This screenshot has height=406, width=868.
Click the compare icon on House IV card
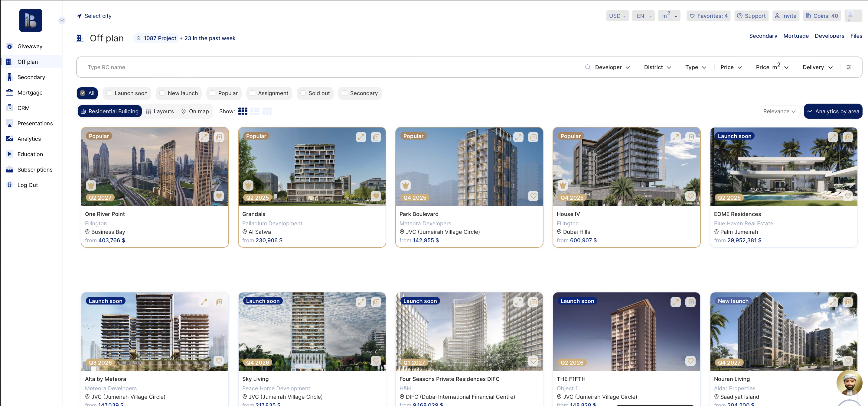(x=690, y=137)
